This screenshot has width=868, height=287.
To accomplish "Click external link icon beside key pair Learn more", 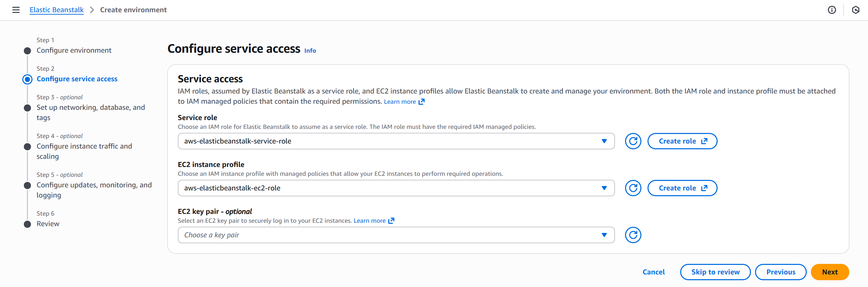I will pyautogui.click(x=391, y=221).
